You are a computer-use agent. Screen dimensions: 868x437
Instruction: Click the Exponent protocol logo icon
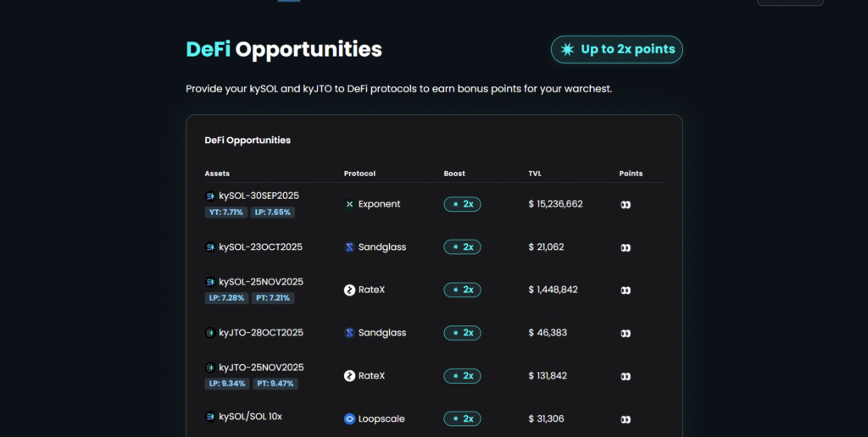[349, 204]
